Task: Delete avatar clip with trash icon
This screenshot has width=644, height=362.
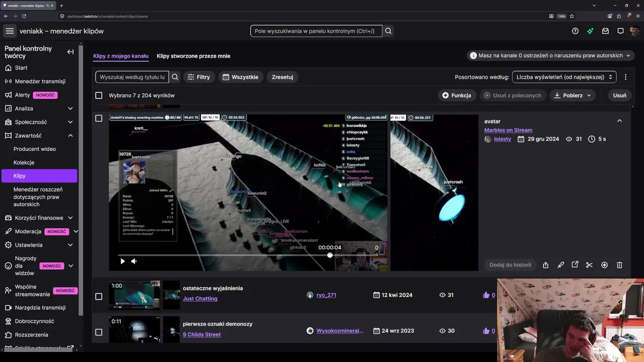Action: coord(619,265)
